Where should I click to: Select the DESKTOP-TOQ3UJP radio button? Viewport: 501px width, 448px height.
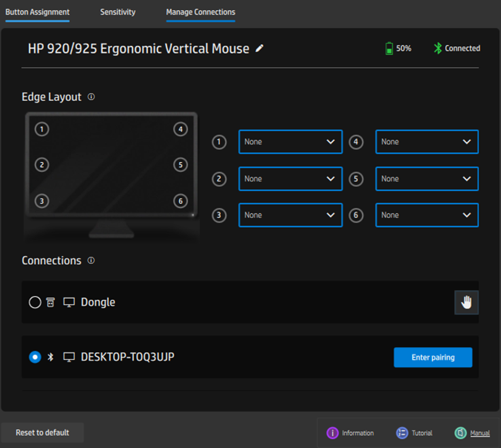pos(35,357)
